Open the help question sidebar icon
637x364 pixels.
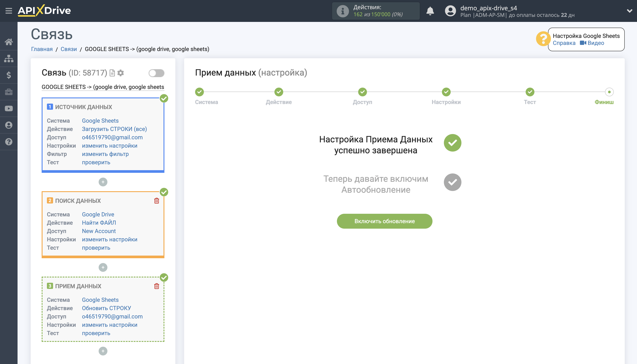click(x=9, y=142)
